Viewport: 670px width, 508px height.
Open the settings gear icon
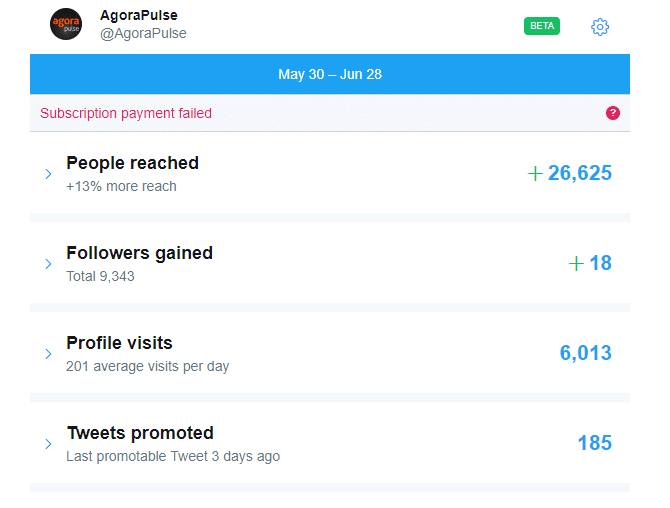(600, 27)
